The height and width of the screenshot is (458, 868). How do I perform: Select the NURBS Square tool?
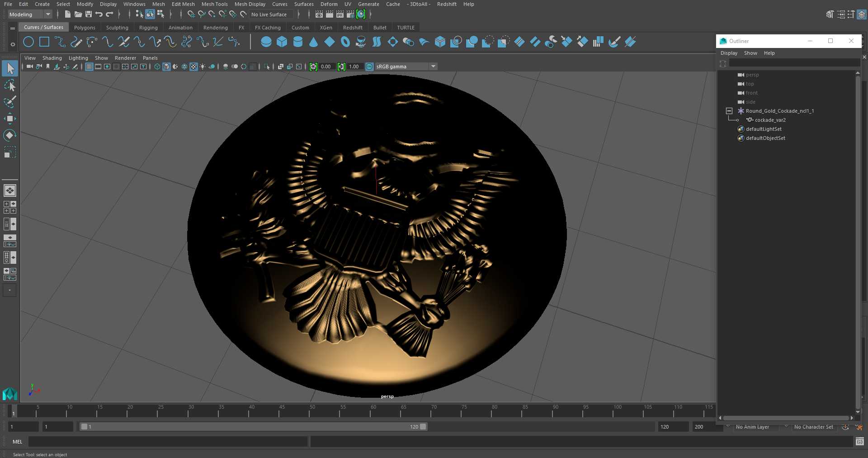(44, 42)
